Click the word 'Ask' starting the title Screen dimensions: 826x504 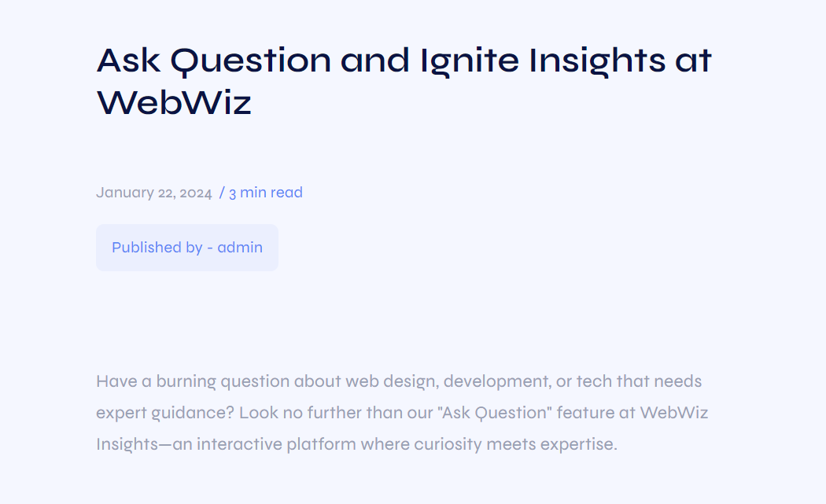click(128, 60)
